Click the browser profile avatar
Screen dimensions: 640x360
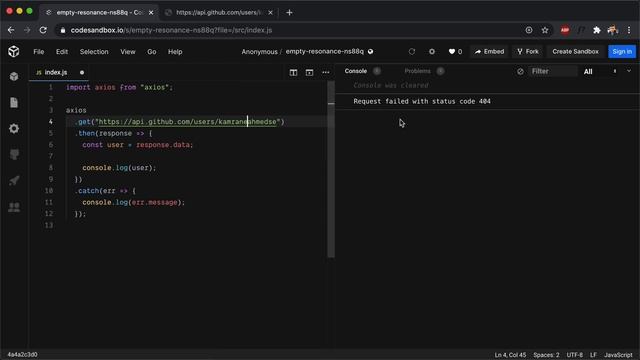(613, 30)
